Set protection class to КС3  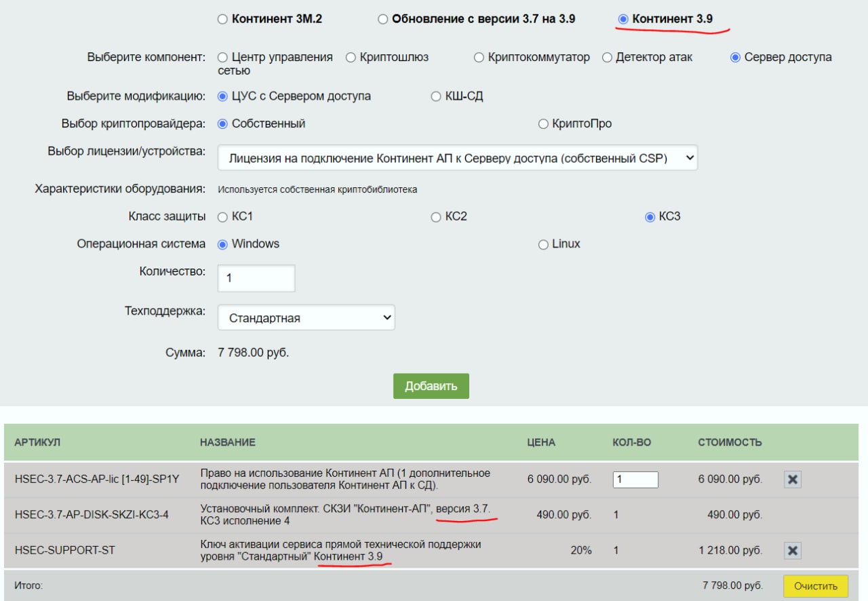pos(650,217)
